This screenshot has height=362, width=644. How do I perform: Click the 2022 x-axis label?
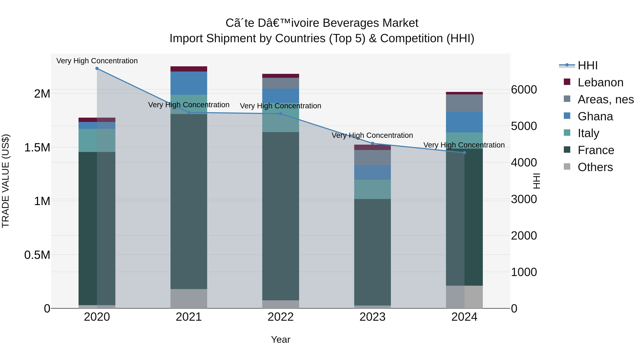click(x=280, y=317)
